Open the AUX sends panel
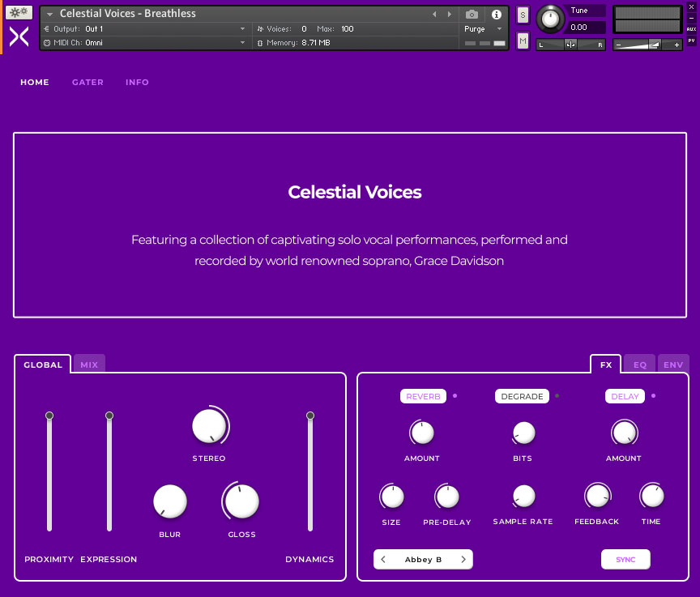Viewport: 700px width, 597px height. (x=691, y=29)
